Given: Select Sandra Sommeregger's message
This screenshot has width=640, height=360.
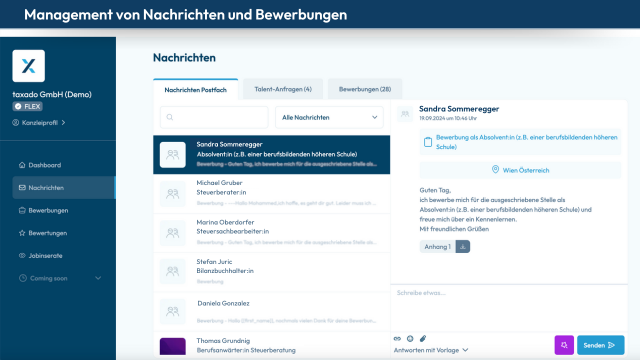Looking at the screenshot, I should [x=271, y=155].
